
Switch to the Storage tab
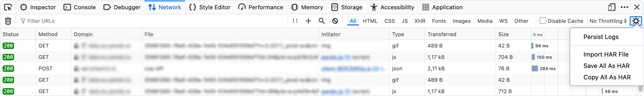347,7
